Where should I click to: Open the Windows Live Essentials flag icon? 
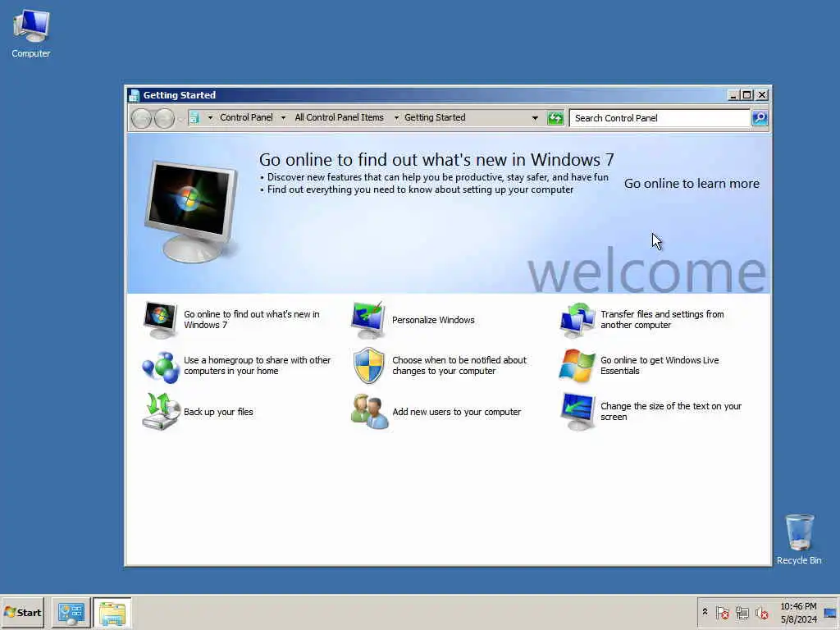pos(577,365)
